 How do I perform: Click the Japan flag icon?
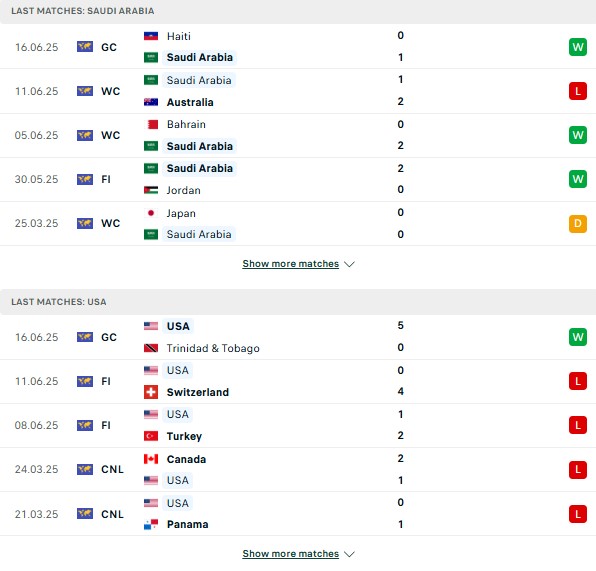point(151,213)
